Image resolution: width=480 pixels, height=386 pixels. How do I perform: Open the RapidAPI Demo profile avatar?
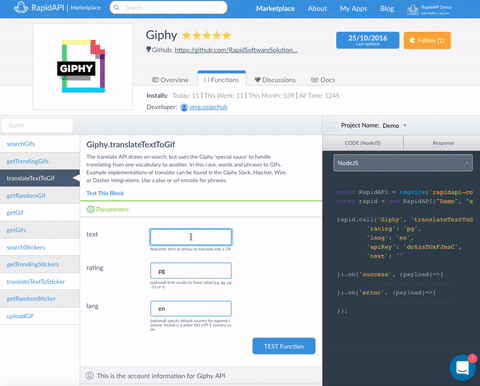(x=413, y=9)
